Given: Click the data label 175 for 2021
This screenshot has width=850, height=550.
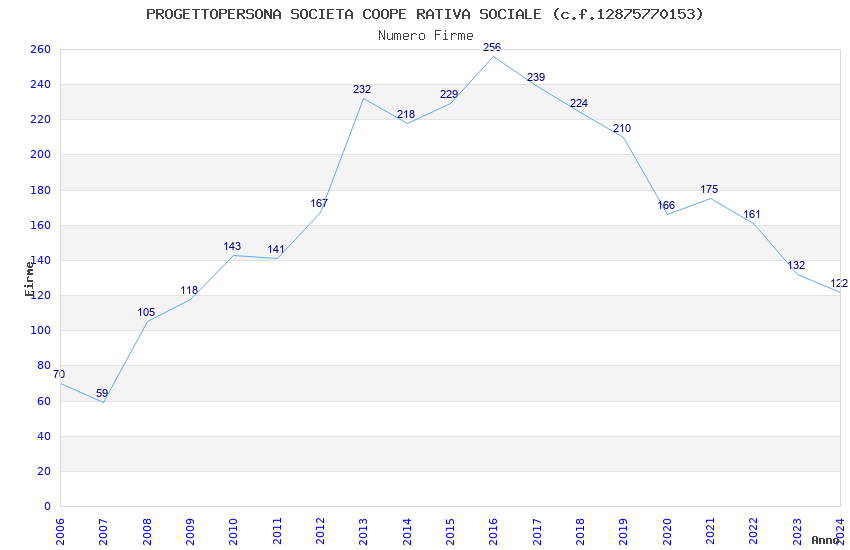Looking at the screenshot, I should pos(709,189).
